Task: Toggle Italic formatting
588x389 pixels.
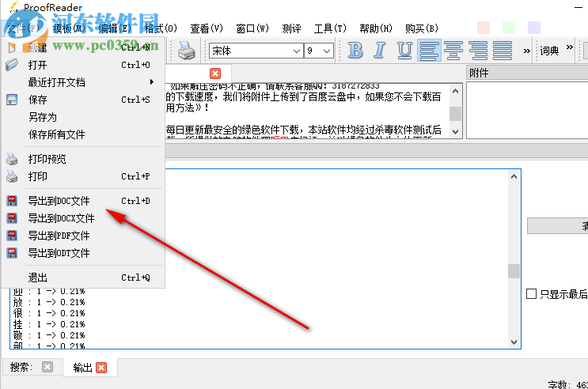Action: click(380, 51)
